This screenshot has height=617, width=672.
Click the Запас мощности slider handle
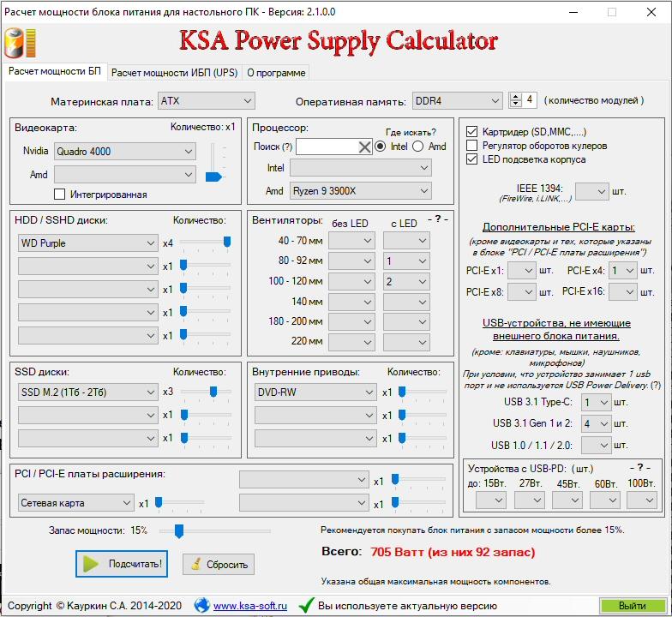pos(178,531)
